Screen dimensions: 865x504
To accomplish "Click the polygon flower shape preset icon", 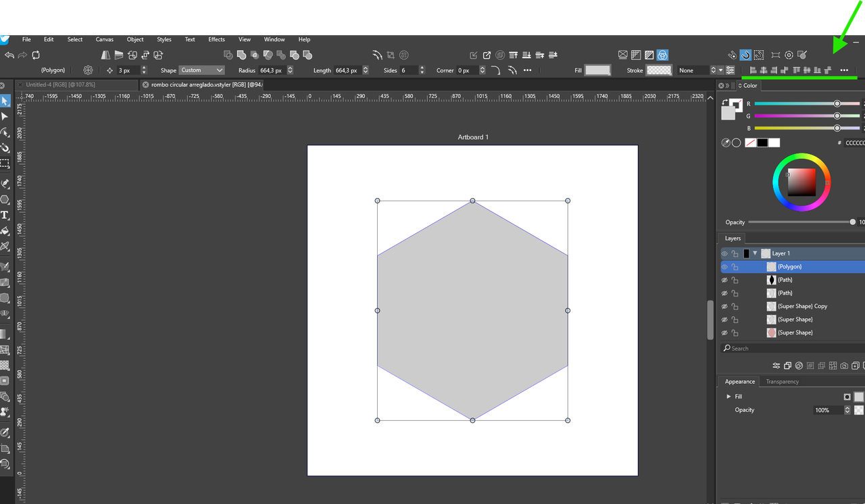I will [88, 70].
